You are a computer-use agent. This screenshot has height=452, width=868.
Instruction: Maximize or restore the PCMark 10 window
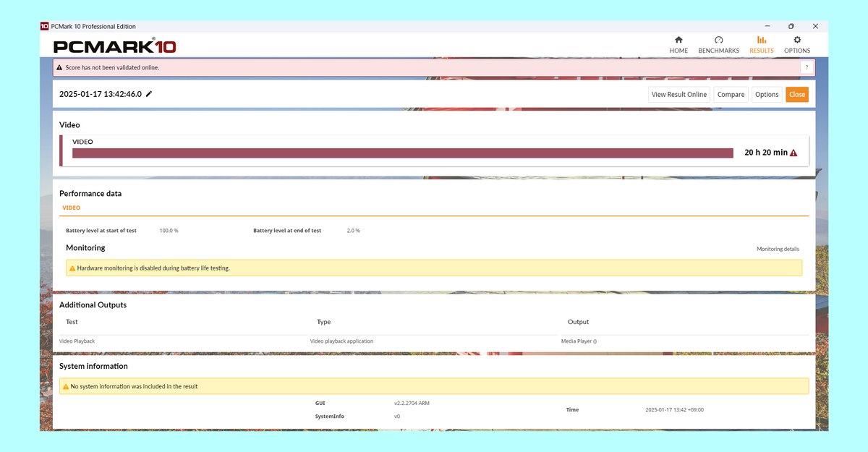click(791, 27)
